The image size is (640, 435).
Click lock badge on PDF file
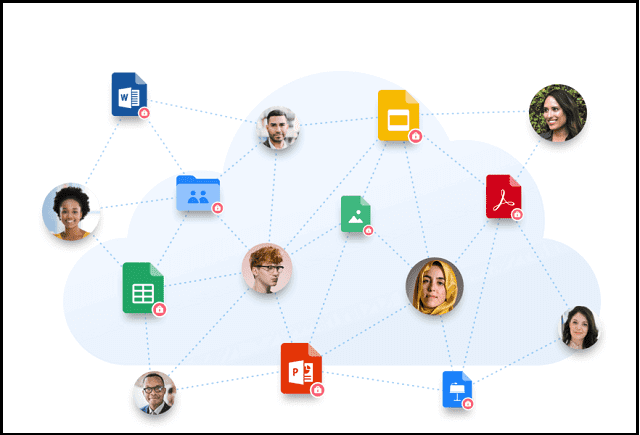tap(517, 214)
